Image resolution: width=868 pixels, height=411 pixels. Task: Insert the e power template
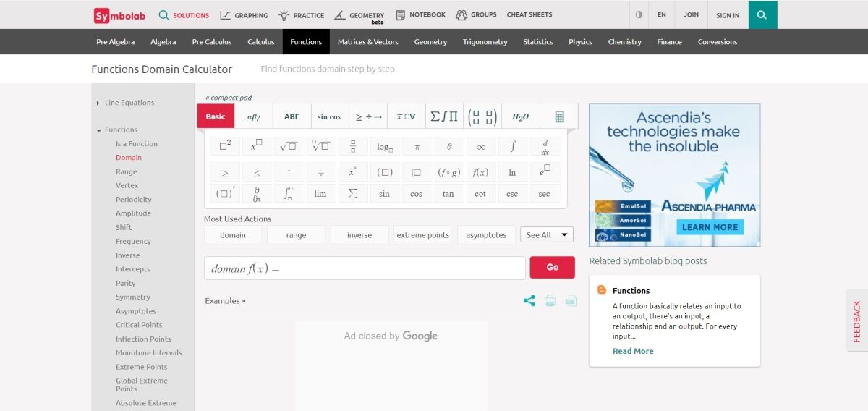(545, 172)
